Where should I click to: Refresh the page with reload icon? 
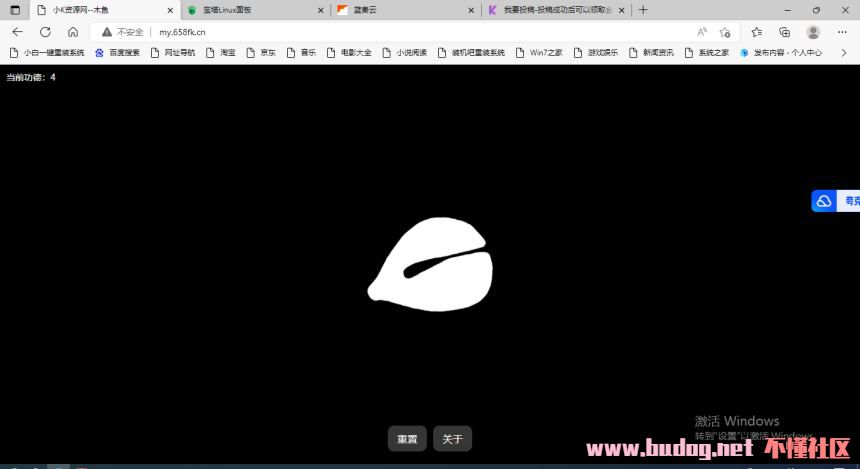pyautogui.click(x=45, y=32)
